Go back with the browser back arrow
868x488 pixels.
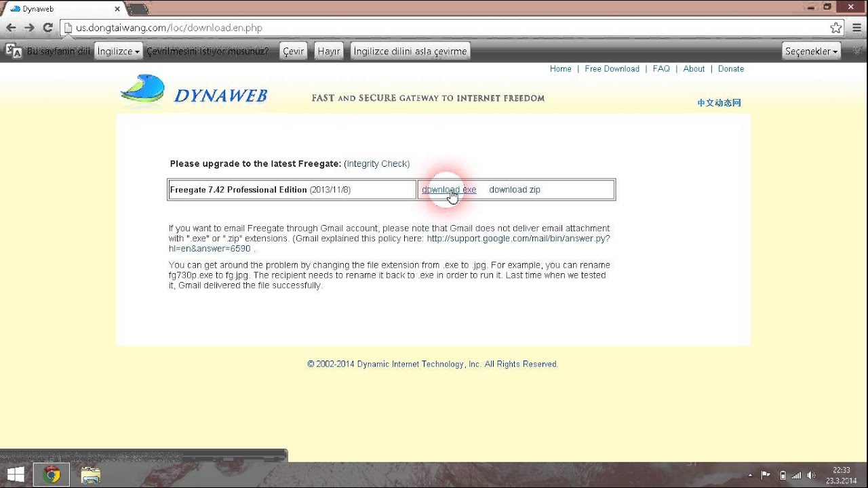(x=11, y=28)
